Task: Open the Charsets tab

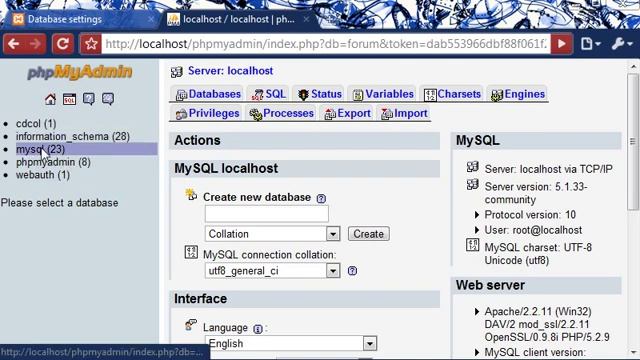Action: (x=452, y=94)
